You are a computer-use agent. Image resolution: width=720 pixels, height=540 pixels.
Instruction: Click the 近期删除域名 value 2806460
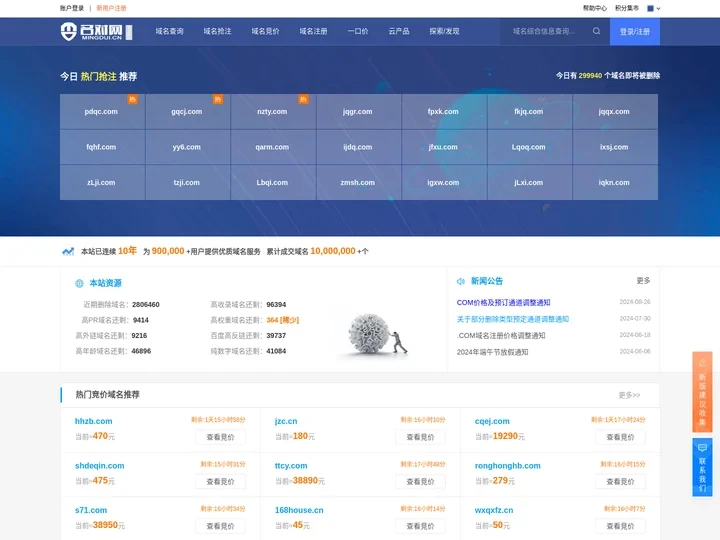(146, 304)
